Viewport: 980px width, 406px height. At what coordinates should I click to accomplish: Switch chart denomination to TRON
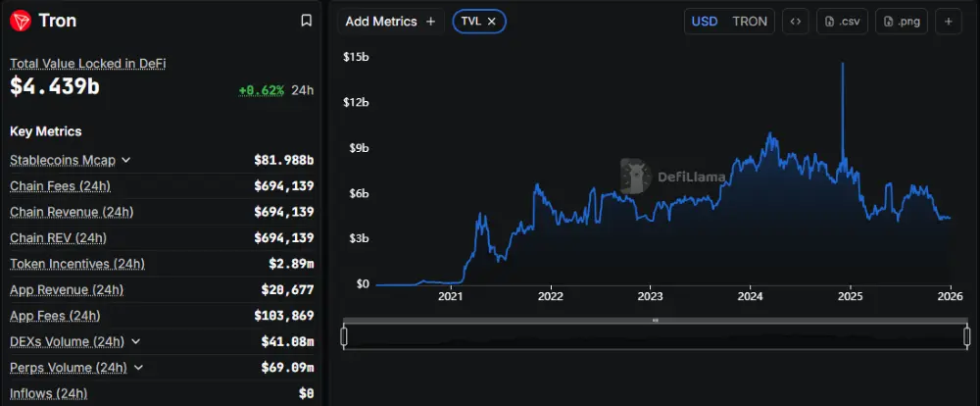[x=750, y=22]
